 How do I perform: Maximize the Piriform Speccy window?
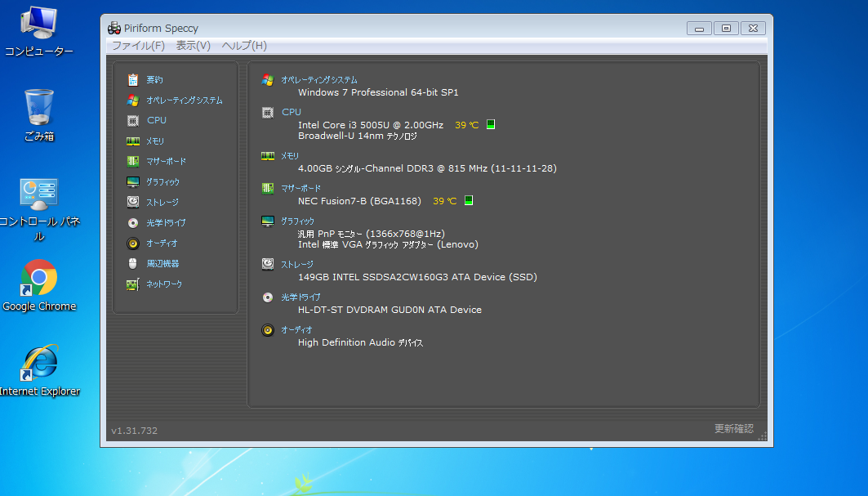coord(726,29)
